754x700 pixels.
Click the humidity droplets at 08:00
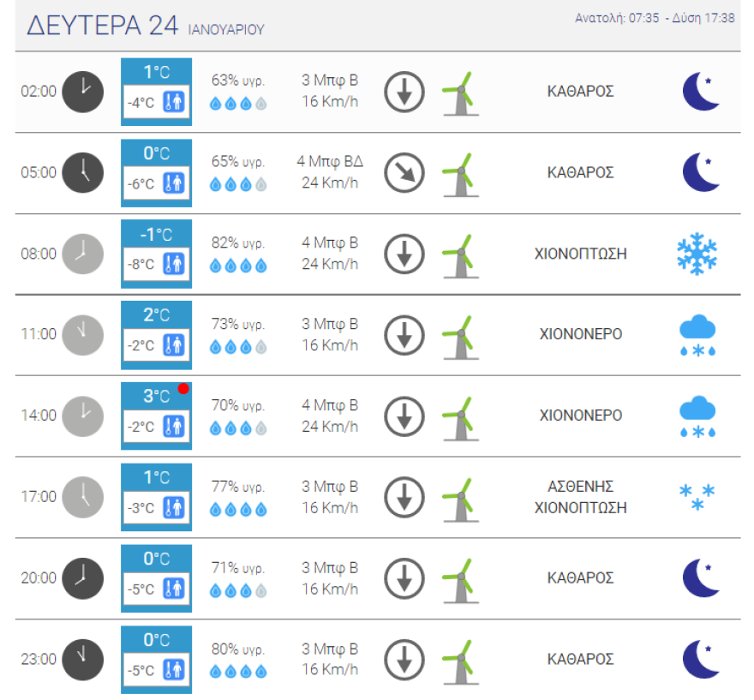239,266
